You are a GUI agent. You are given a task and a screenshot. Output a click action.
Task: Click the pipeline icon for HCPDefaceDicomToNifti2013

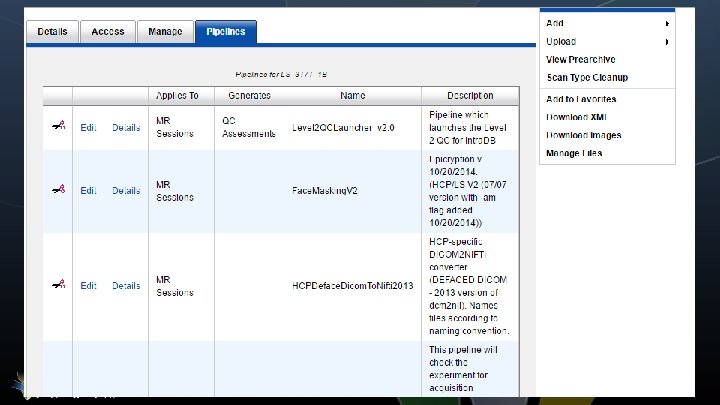click(x=58, y=284)
